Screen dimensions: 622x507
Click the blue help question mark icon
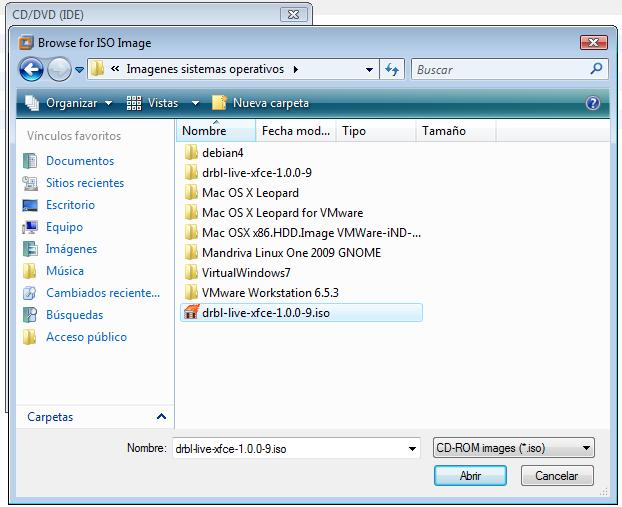[592, 103]
